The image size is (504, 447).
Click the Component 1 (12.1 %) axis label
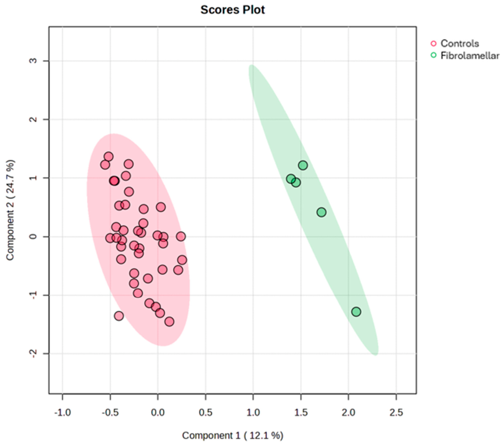click(x=233, y=435)
